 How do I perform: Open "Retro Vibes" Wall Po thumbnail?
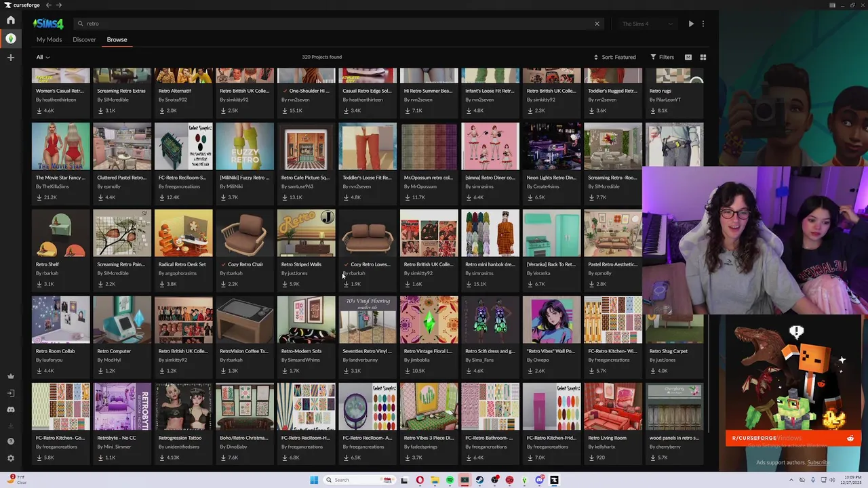551,319
